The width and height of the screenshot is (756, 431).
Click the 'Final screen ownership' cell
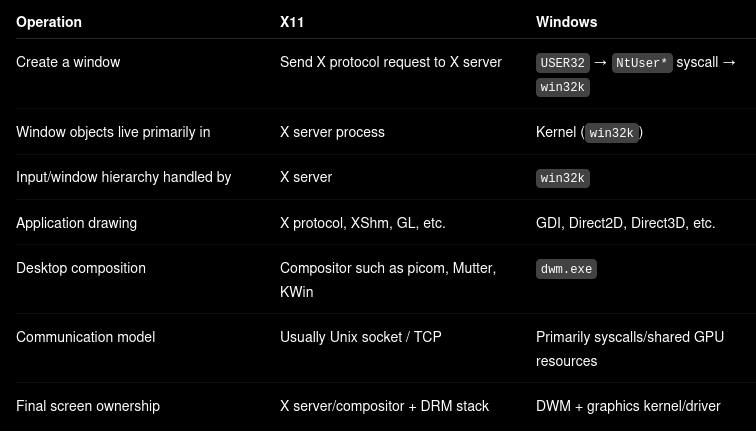click(x=88, y=406)
